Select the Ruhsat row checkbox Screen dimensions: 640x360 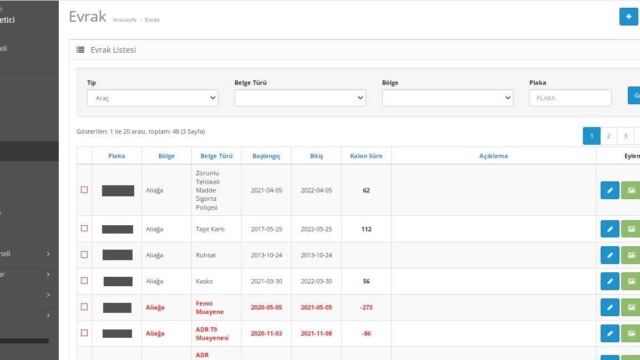(x=84, y=255)
